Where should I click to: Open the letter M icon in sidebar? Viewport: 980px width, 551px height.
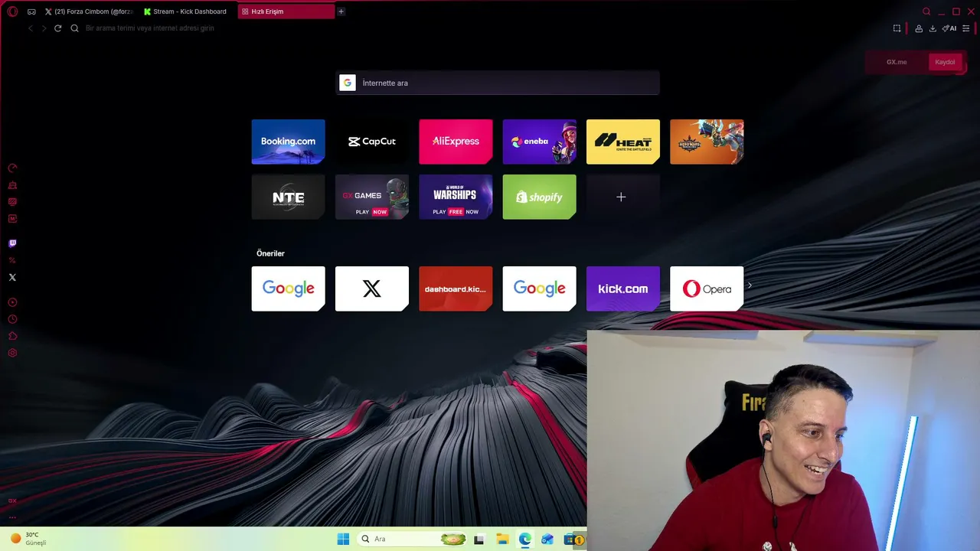pos(12,219)
